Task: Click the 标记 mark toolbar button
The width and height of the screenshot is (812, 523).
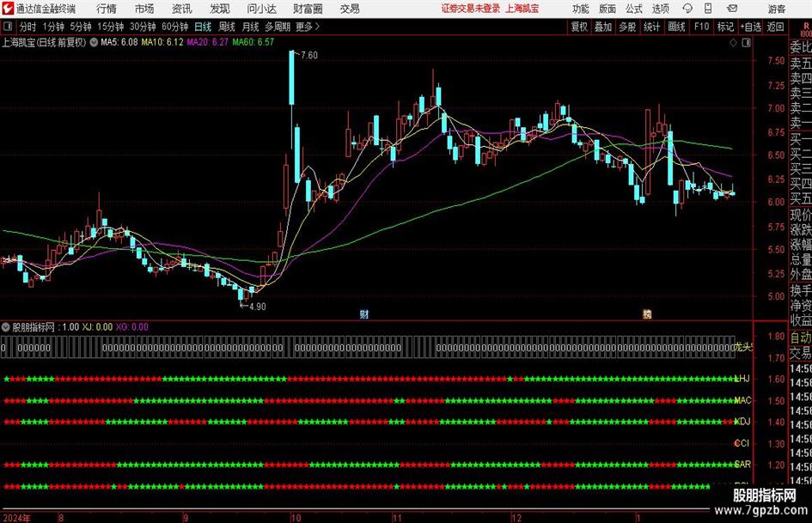Action: [725, 27]
